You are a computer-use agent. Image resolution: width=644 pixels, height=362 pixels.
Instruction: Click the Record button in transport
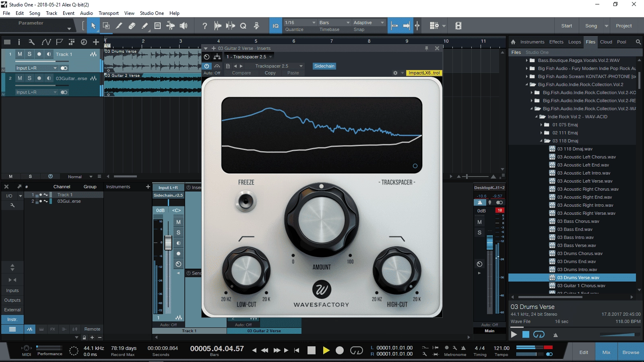(x=340, y=350)
